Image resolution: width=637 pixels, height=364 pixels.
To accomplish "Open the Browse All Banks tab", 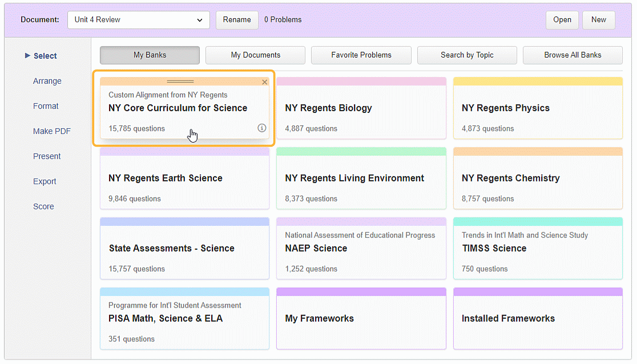I will (573, 55).
